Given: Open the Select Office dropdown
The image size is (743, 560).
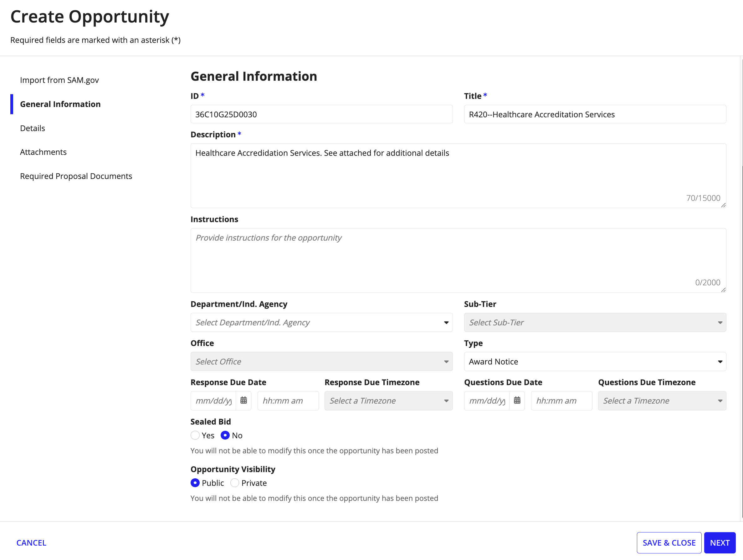Looking at the screenshot, I should click(321, 362).
